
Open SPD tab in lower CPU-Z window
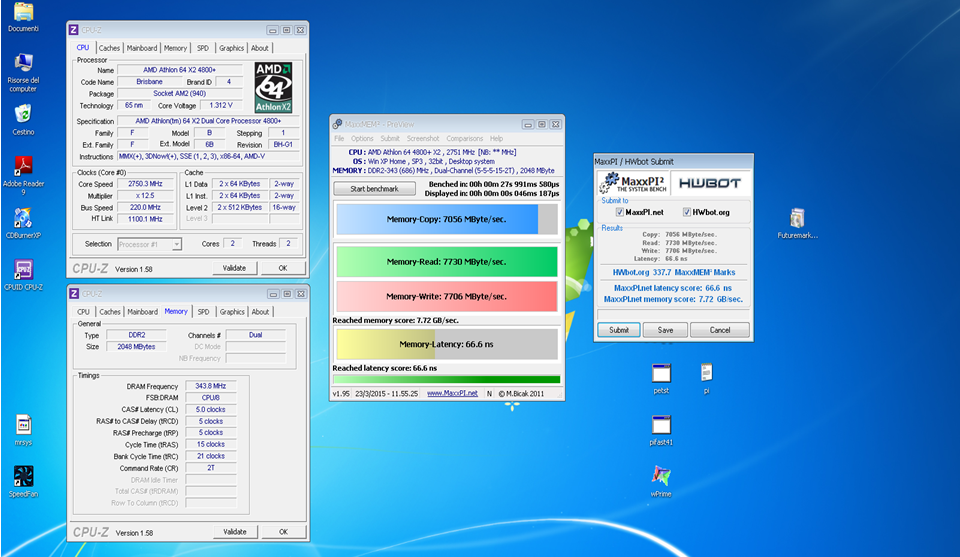[203, 312]
